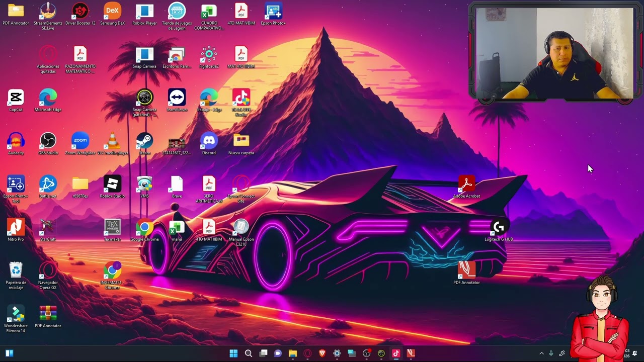Open the CapCut desktop shortcut
The image size is (644, 362).
pos(16,101)
